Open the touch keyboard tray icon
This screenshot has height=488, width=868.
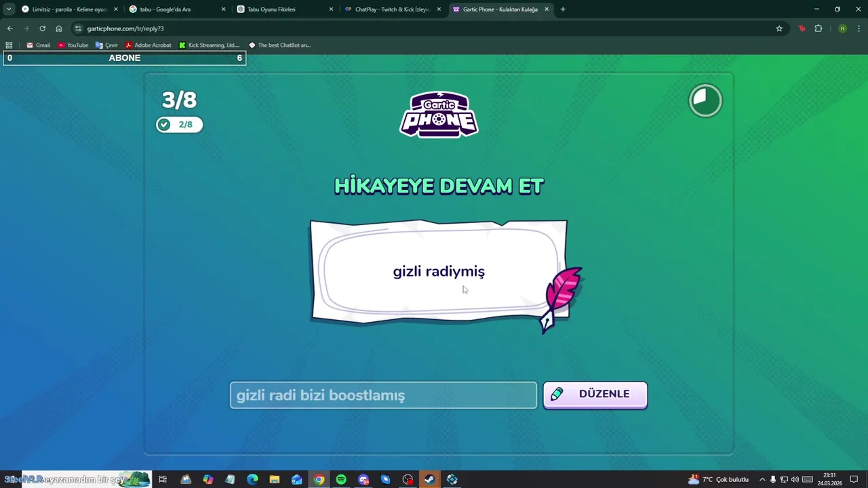point(808,480)
